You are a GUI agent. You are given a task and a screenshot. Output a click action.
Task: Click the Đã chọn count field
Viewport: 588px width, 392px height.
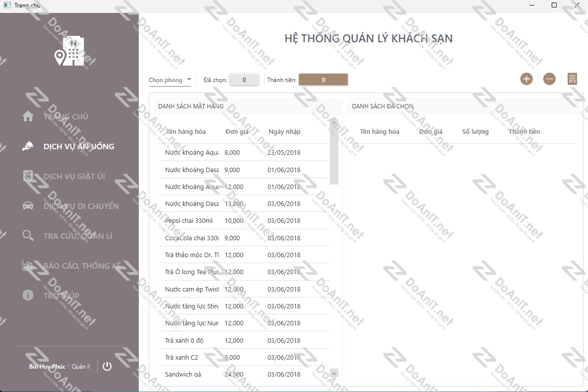tap(244, 80)
